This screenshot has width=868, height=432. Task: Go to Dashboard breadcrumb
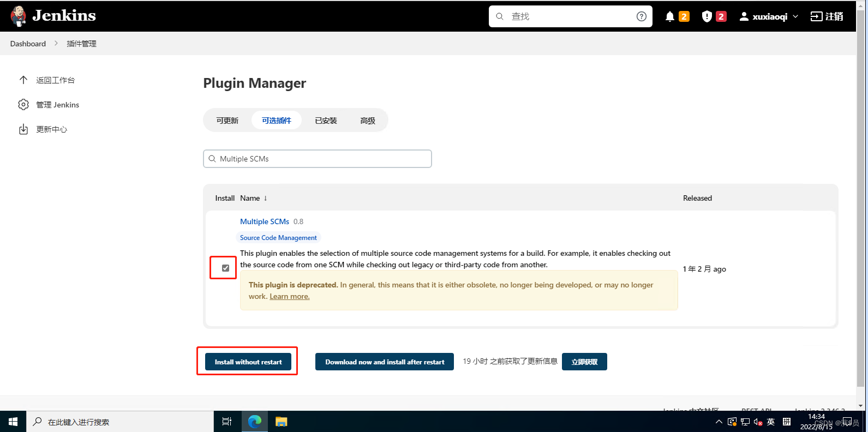(x=28, y=44)
